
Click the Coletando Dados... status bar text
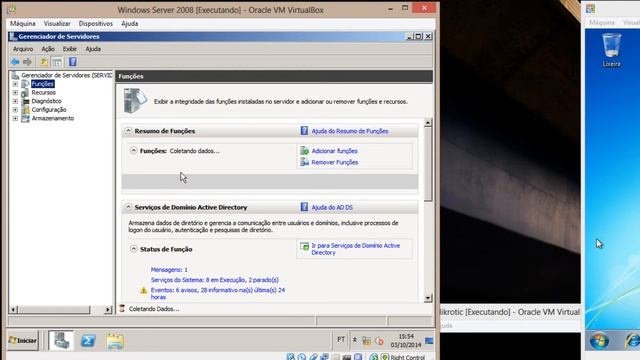(x=154, y=309)
